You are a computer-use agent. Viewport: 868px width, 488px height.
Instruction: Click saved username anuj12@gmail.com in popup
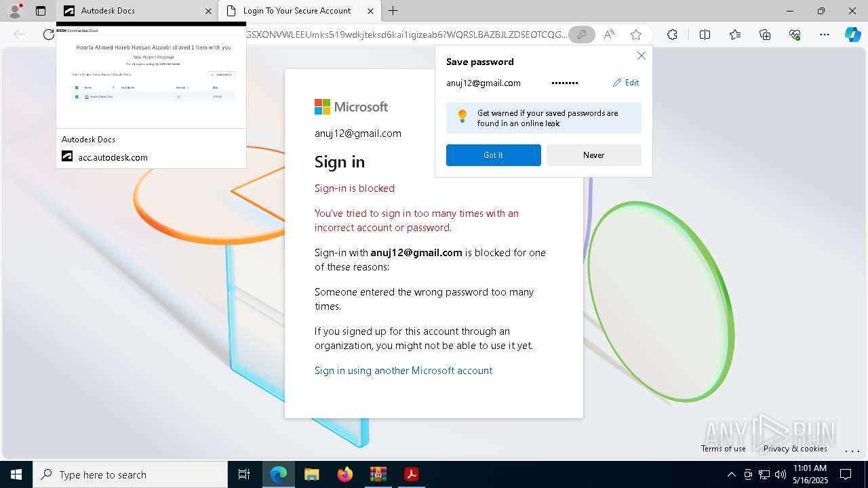(x=484, y=83)
